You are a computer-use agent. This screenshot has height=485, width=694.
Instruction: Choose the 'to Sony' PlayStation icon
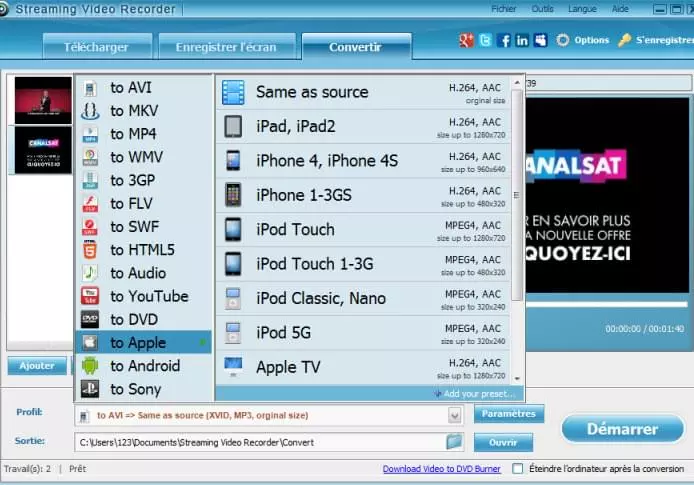(x=90, y=389)
